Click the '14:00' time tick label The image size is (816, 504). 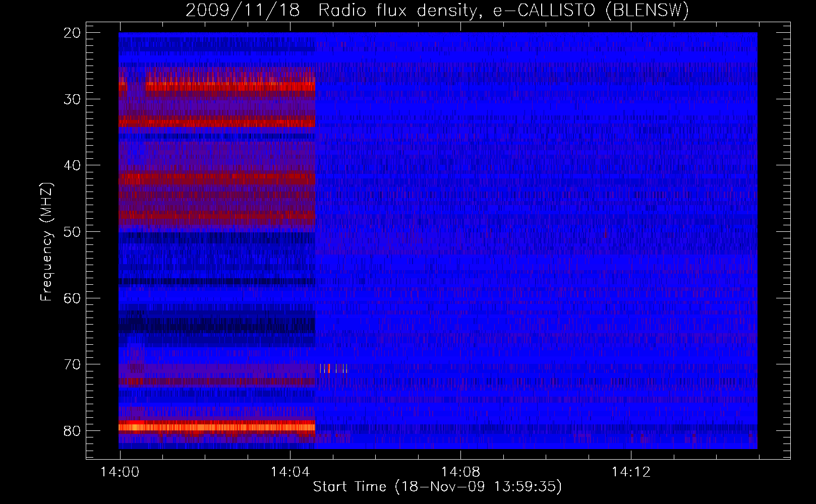(120, 472)
